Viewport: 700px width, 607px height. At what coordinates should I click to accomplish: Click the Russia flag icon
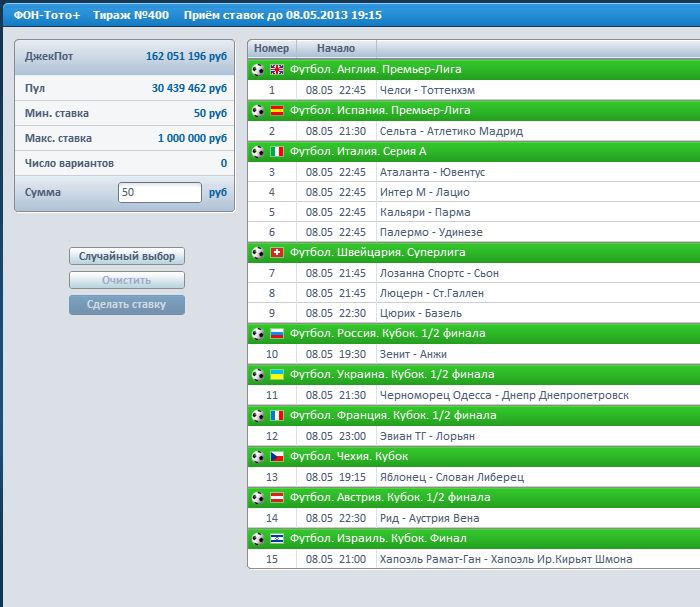click(x=277, y=333)
